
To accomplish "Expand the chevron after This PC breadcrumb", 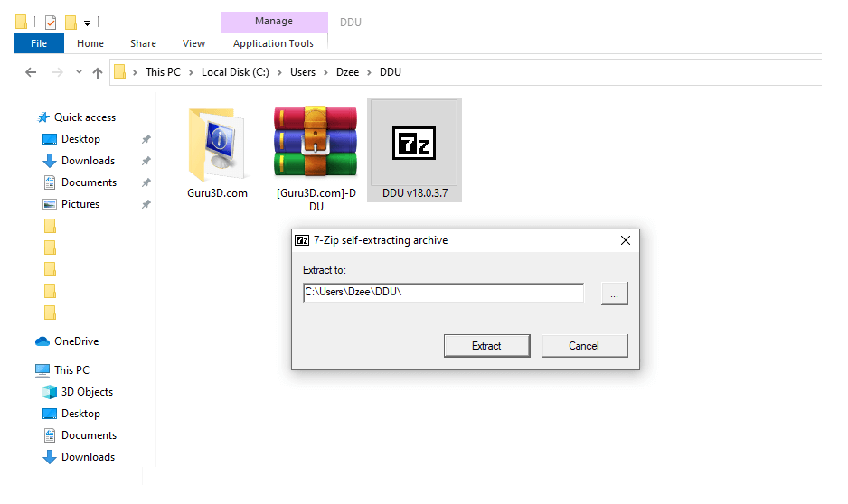I will (x=191, y=72).
